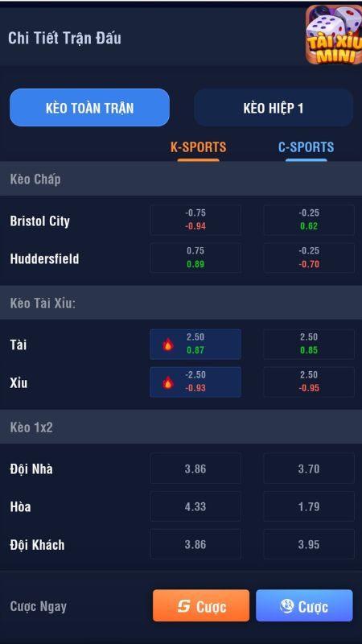Click the ball logo on blue Cược button
Screen dimensions: 362x644
tap(286, 606)
